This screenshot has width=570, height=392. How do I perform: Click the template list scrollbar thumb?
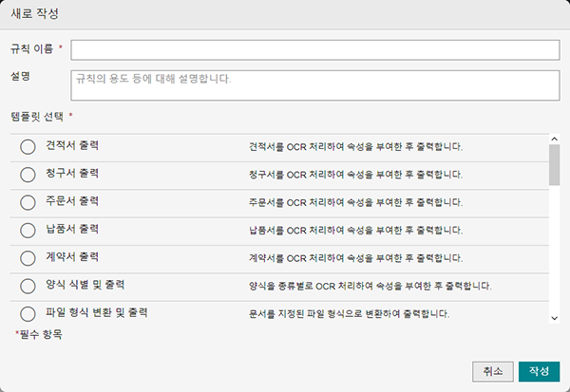555,165
